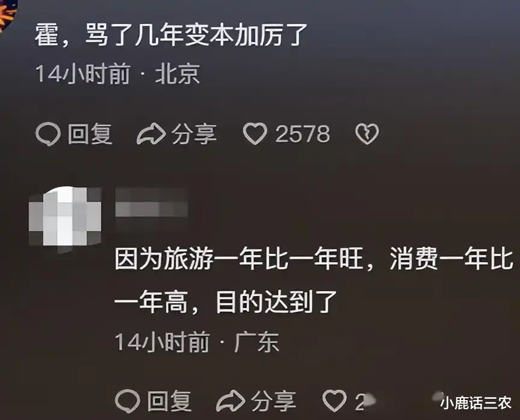
Task: Click the speech bubble icon under the Guangdong comment
Action: 128,401
